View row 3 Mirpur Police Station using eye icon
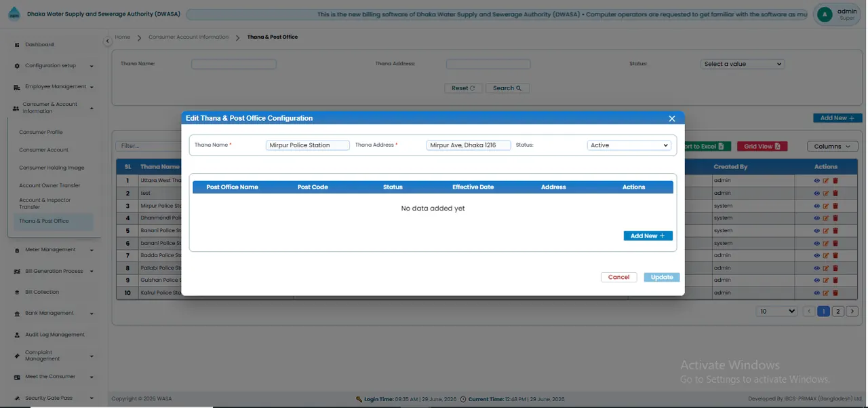 816,206
